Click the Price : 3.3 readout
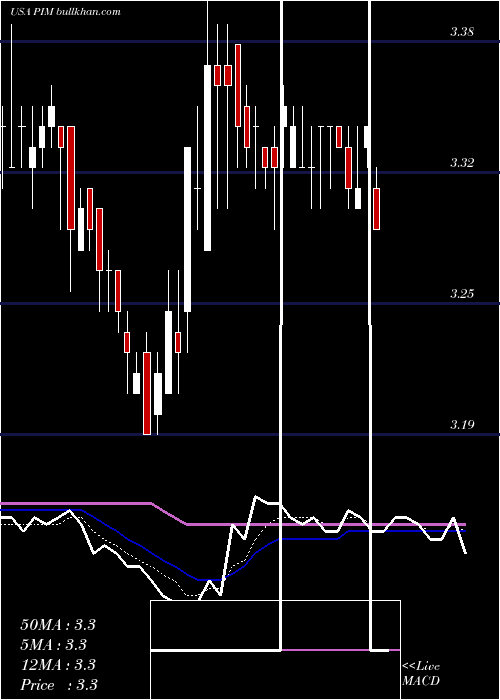Image resolution: width=500 pixels, height=700 pixels. [59, 685]
